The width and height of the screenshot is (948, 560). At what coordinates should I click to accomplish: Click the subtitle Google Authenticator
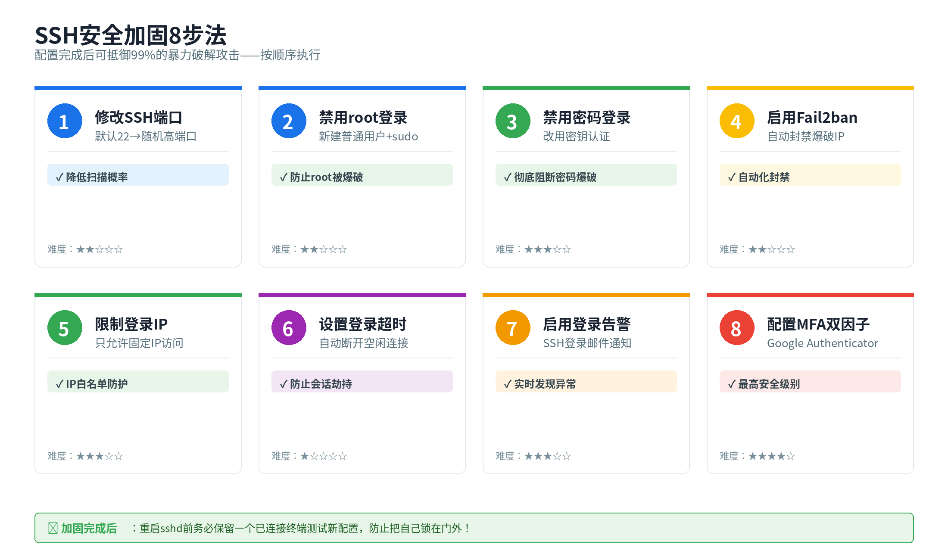(x=823, y=343)
